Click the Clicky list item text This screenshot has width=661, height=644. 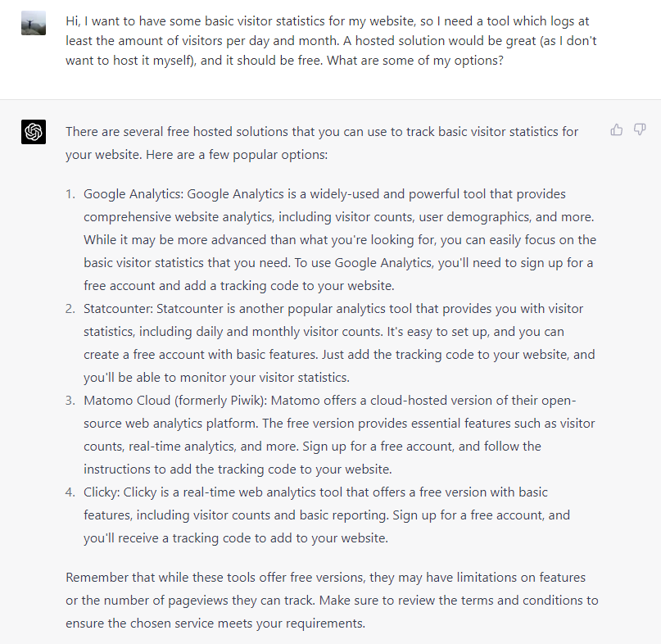pos(327,515)
